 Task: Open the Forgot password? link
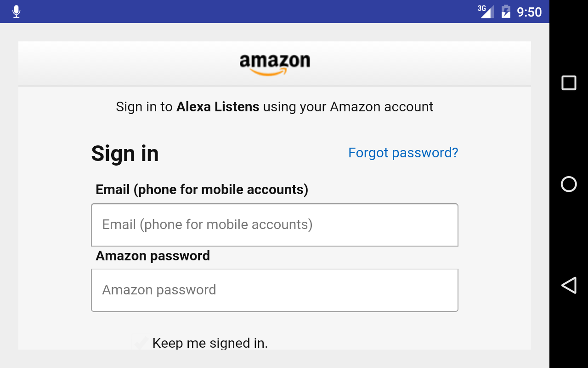pyautogui.click(x=403, y=153)
